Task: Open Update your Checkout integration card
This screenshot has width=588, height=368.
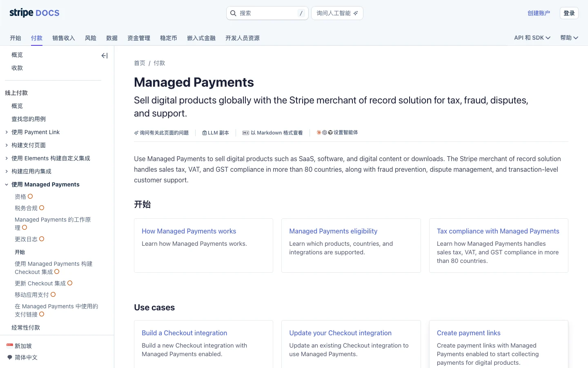Action: [x=351, y=344]
